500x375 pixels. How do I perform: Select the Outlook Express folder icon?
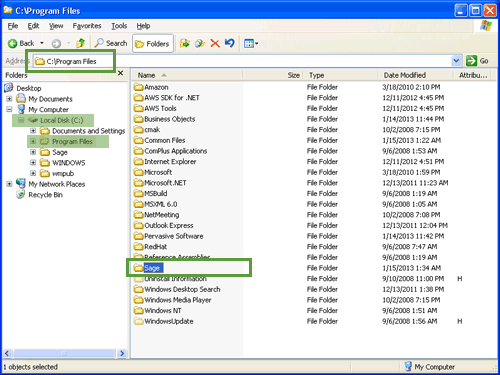pyautogui.click(x=138, y=225)
